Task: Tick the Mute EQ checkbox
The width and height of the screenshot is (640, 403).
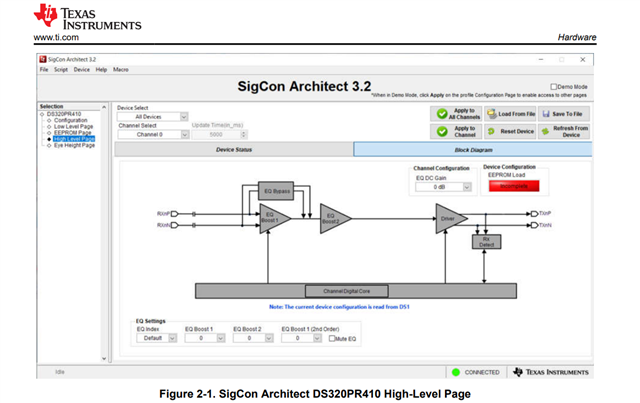Action: point(332,338)
